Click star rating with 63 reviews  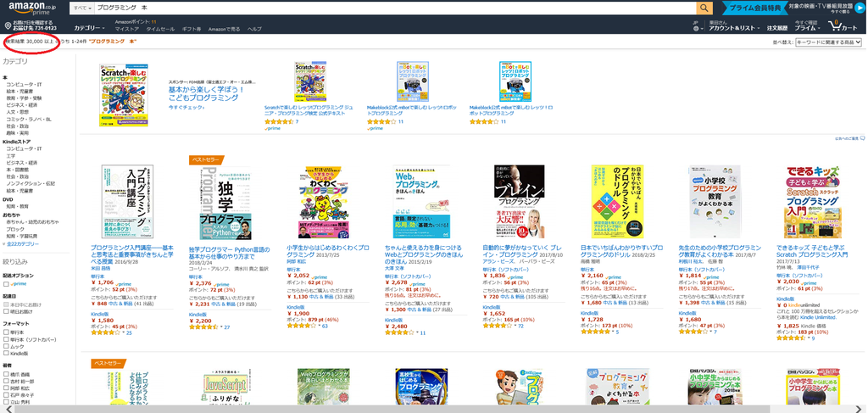[x=302, y=326]
